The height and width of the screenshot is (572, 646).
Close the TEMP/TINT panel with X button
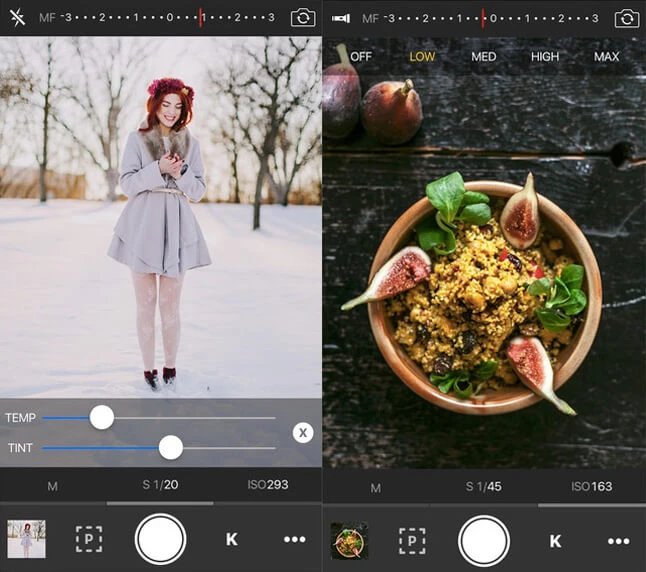pos(303,432)
